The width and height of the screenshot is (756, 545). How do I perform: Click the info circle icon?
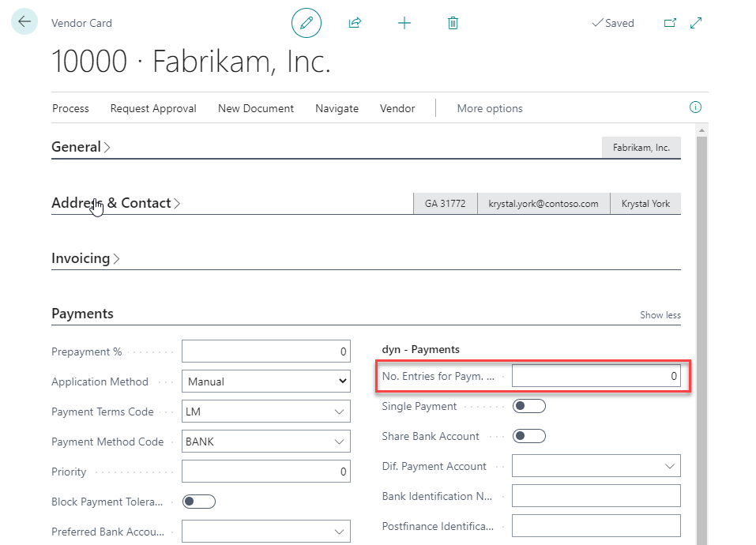pos(695,107)
